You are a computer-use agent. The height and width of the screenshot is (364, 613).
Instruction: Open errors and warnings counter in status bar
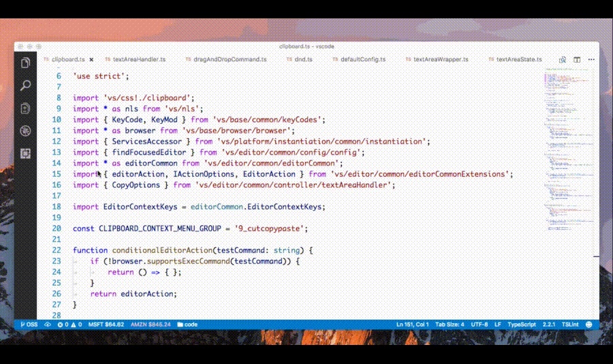[x=69, y=325]
